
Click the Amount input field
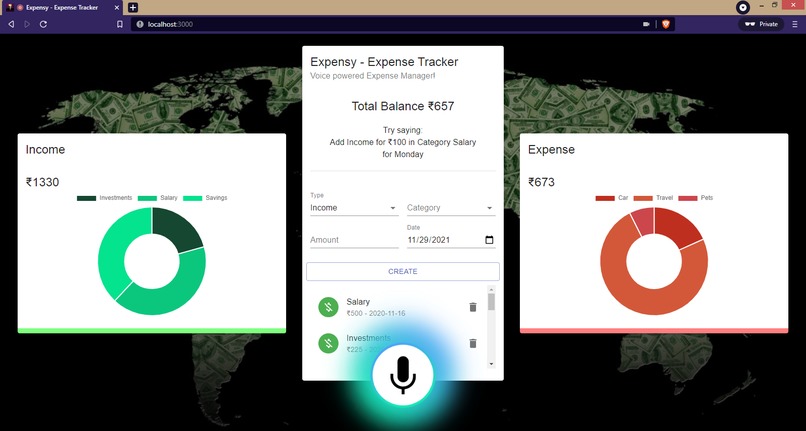(x=354, y=240)
